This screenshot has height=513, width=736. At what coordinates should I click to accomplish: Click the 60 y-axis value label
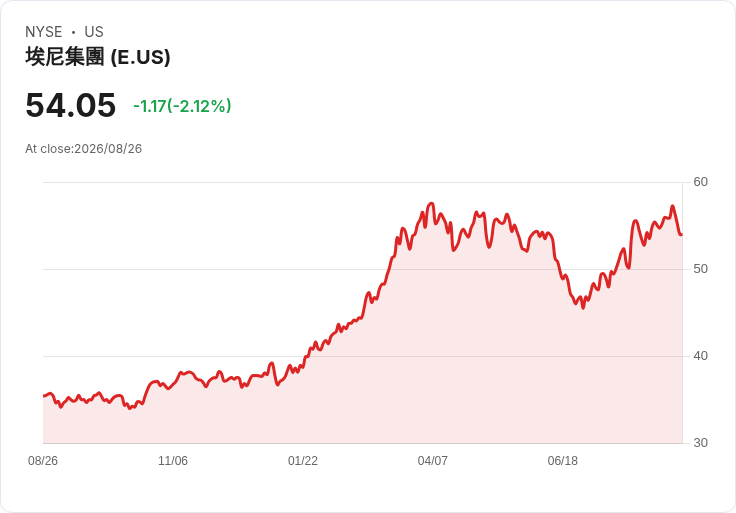[x=700, y=182]
